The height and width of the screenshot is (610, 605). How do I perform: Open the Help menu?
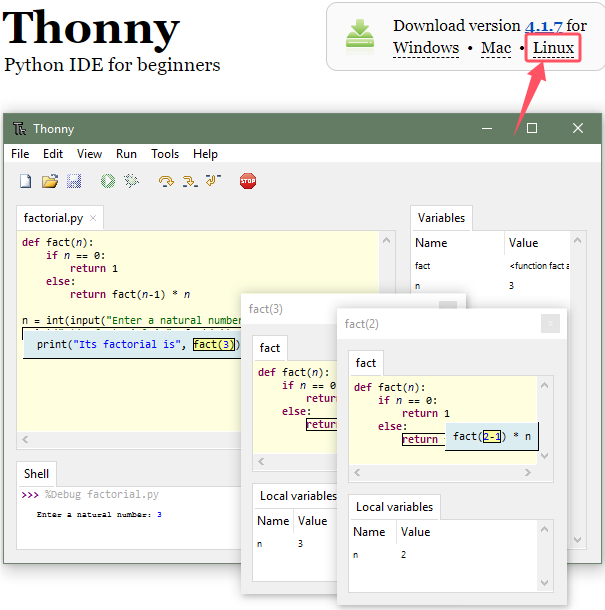point(205,154)
